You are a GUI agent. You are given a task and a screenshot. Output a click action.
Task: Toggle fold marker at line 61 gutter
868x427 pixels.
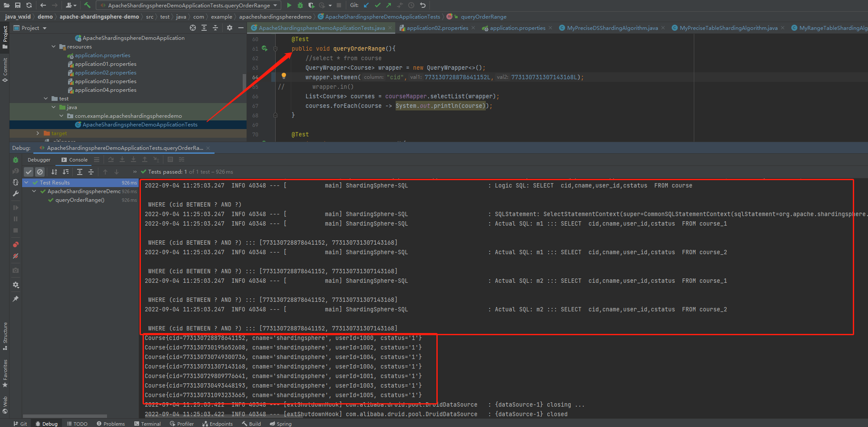(275, 49)
